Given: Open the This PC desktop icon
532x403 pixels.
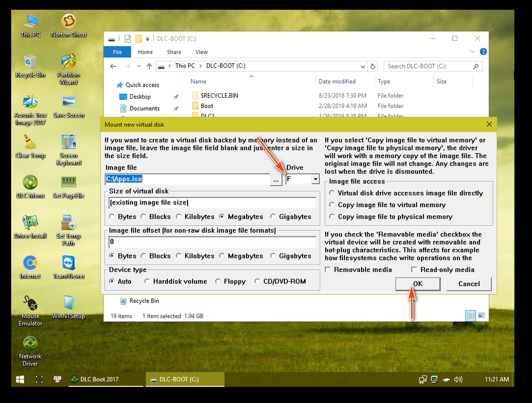Looking at the screenshot, I should 30,25.
